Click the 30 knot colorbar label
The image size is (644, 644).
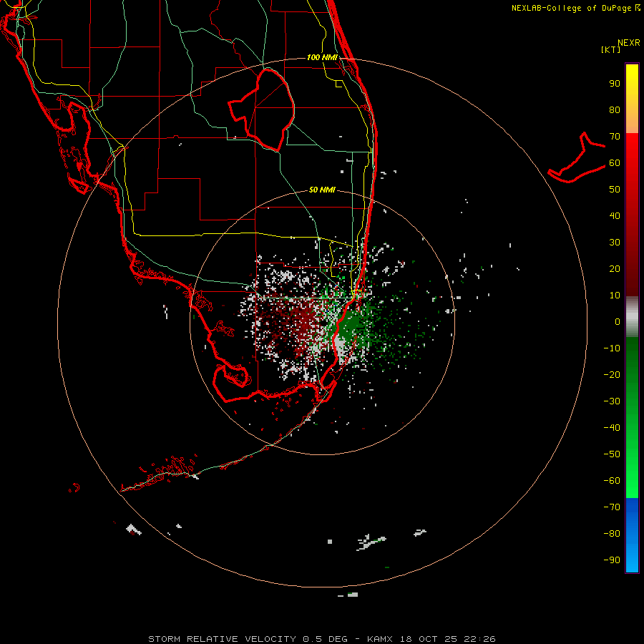(615, 243)
